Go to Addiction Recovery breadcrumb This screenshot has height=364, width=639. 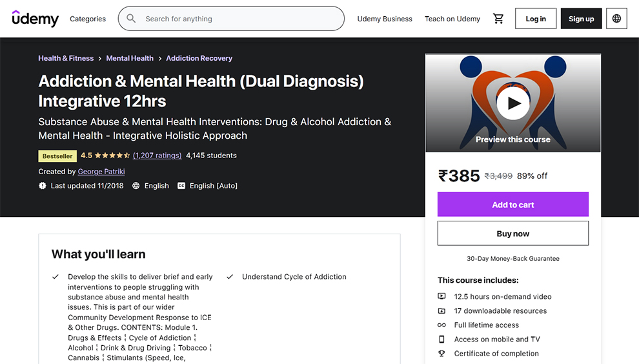click(x=199, y=58)
